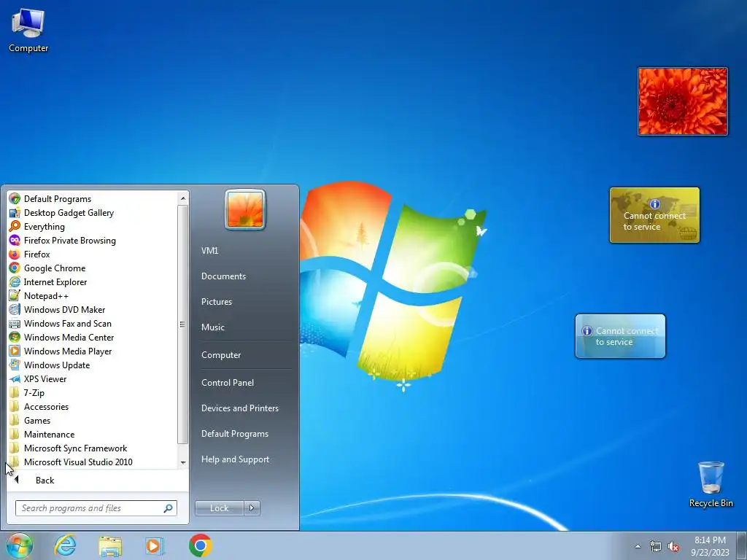Click the Search programs and files box

[x=96, y=508]
